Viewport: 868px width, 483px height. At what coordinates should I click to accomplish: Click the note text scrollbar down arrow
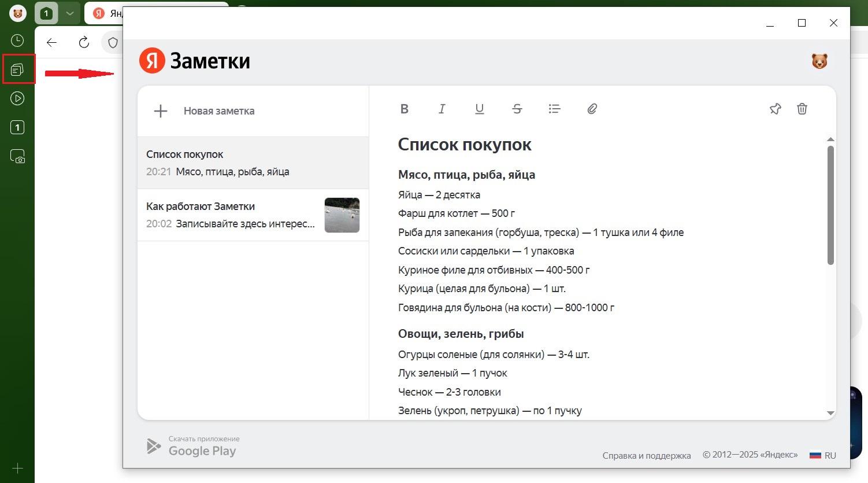[x=830, y=413]
